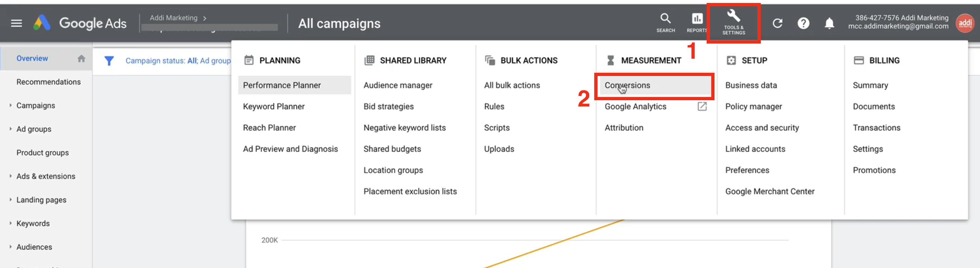Open Negative keyword lists
The width and height of the screenshot is (980, 268).
tap(404, 128)
